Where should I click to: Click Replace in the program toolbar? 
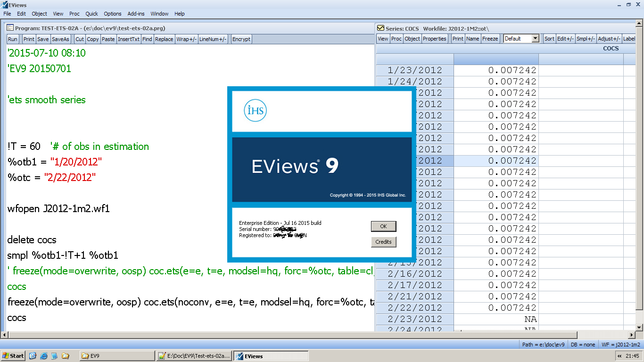[x=164, y=39]
